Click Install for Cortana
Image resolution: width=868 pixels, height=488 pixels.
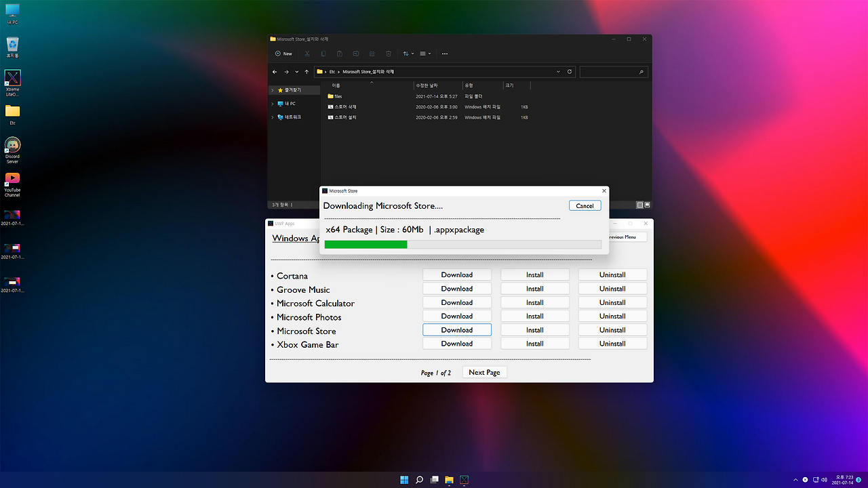[x=535, y=274]
